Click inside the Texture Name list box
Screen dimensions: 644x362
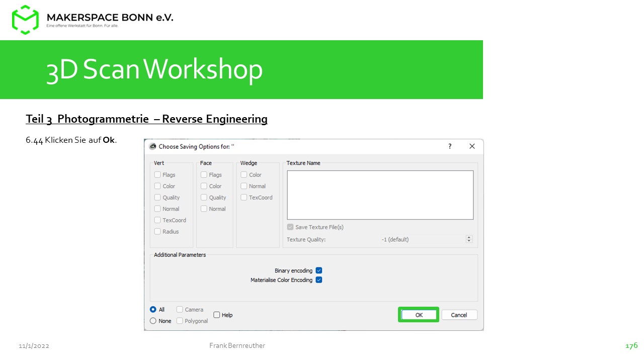coord(380,195)
